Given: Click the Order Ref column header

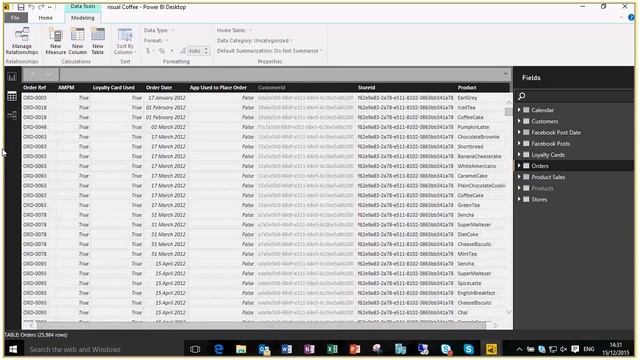Looking at the screenshot, I should coord(35,87).
